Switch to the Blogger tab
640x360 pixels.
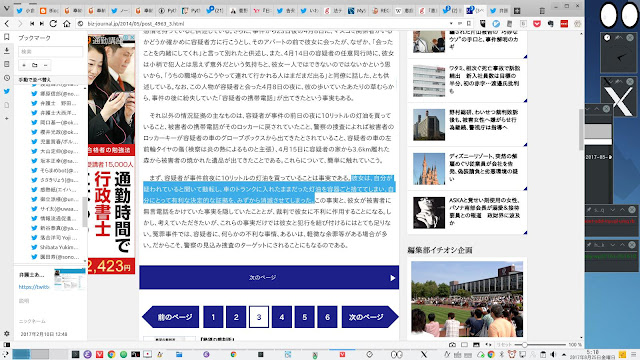(x=49, y=11)
